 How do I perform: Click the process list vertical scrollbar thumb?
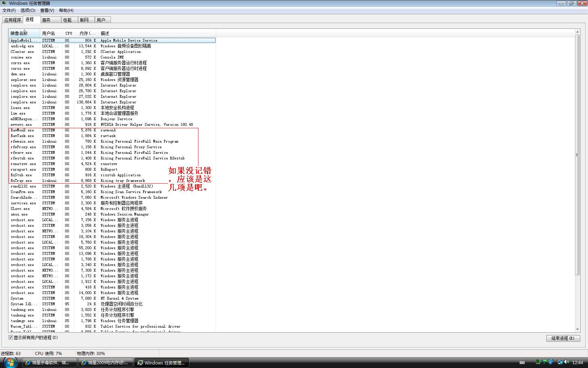click(x=577, y=155)
